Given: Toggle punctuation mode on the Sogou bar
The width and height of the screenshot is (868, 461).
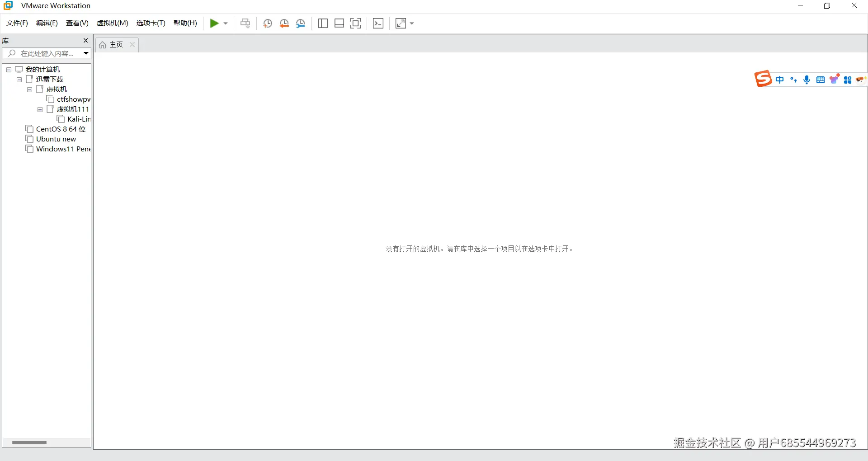Looking at the screenshot, I should [x=793, y=80].
